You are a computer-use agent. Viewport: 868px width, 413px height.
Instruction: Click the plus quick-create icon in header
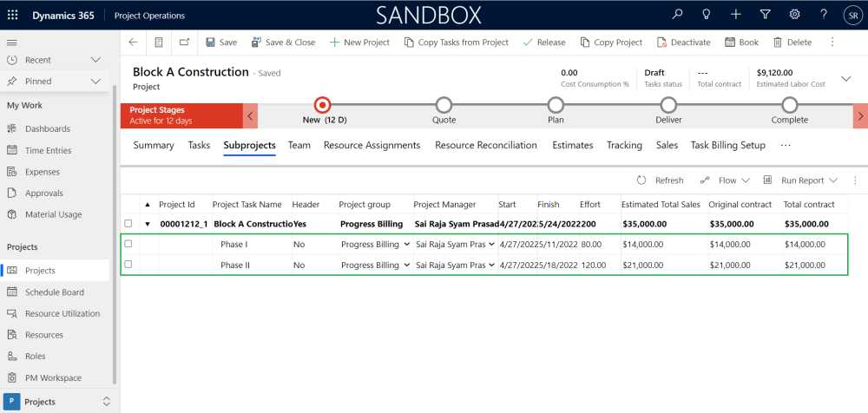click(736, 15)
